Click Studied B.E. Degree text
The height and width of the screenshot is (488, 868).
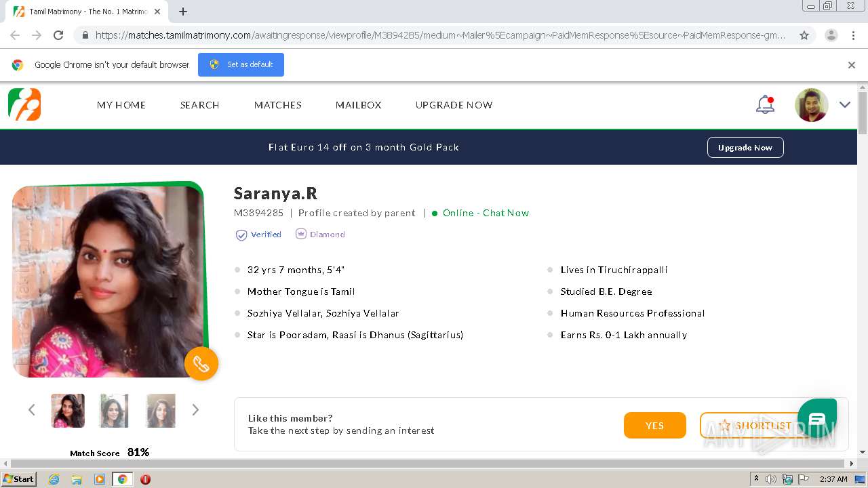click(x=606, y=291)
